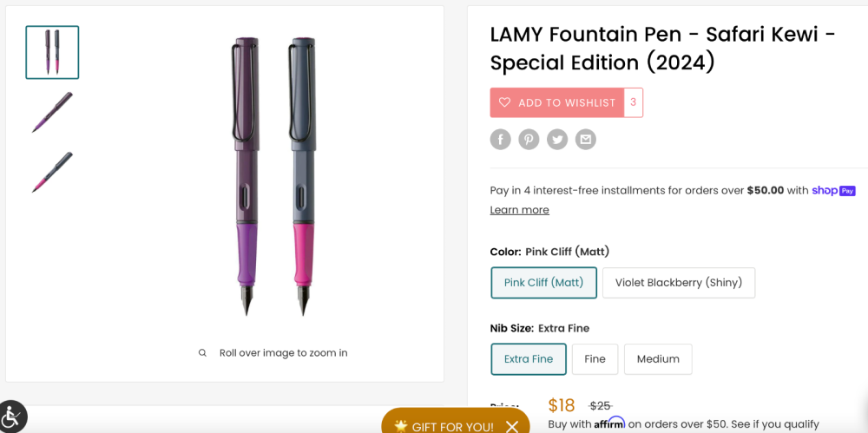Open the accessibility widget icon

11,417
